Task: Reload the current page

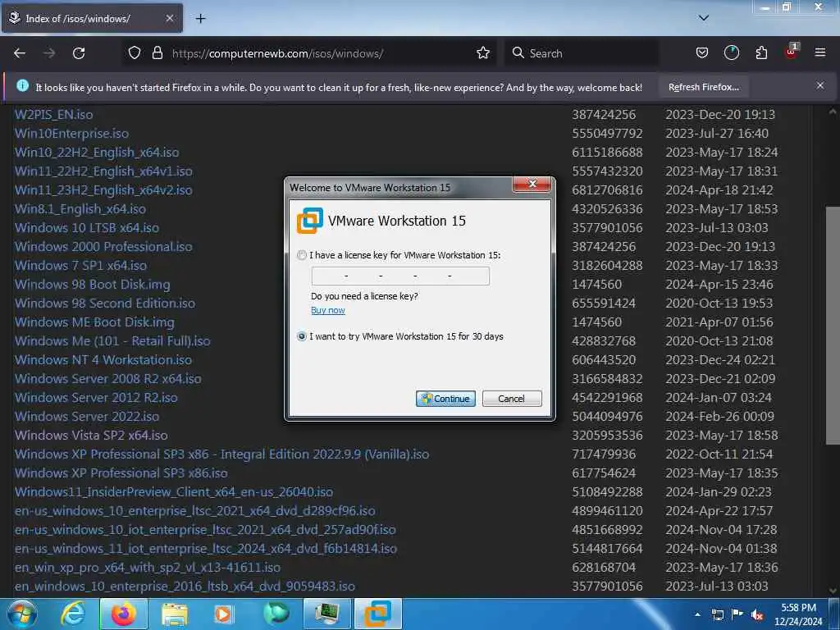Action: (79, 53)
